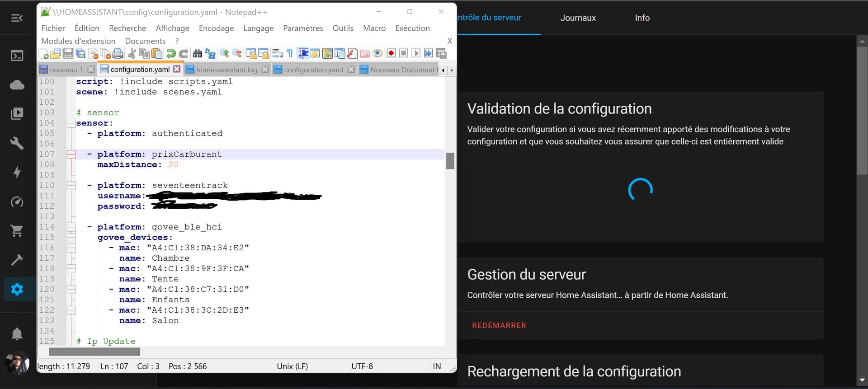Start macro recording with red dot icon
This screenshot has height=389, width=868.
pos(391,53)
